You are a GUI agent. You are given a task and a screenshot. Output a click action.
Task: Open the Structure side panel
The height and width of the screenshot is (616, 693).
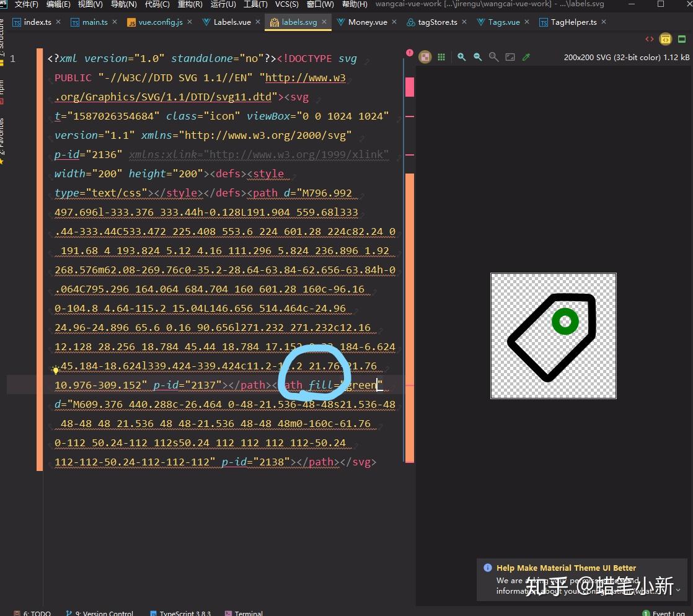pyautogui.click(x=2, y=38)
